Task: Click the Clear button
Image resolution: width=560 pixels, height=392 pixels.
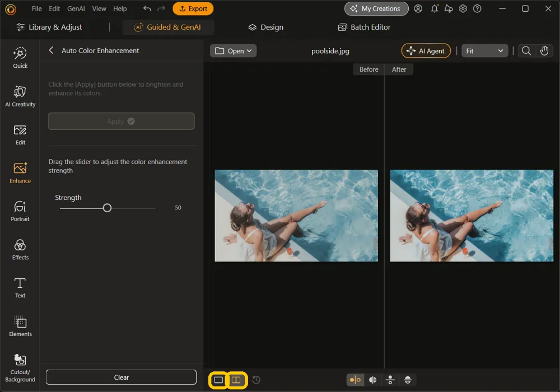Action: tap(121, 377)
